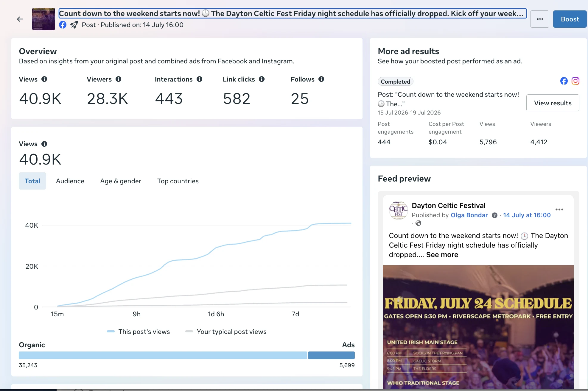Click the Facebook icon under the post title
Image resolution: width=588 pixels, height=391 pixels.
[63, 25]
